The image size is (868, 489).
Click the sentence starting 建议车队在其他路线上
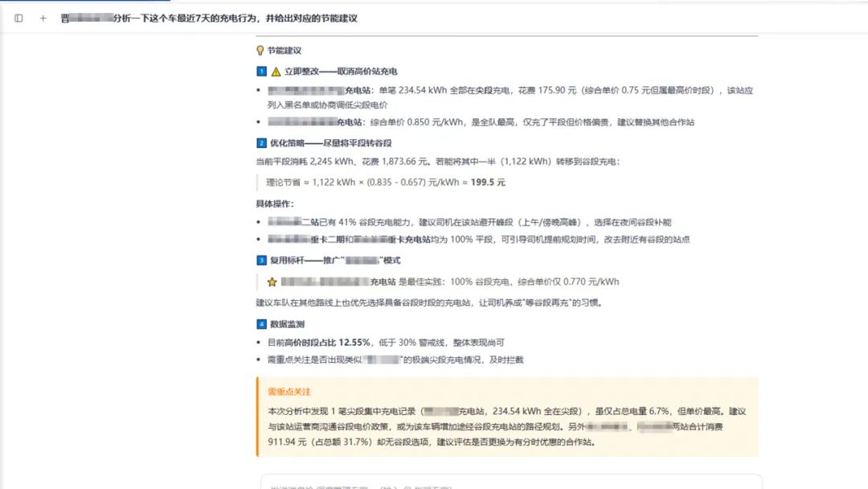[x=429, y=302]
